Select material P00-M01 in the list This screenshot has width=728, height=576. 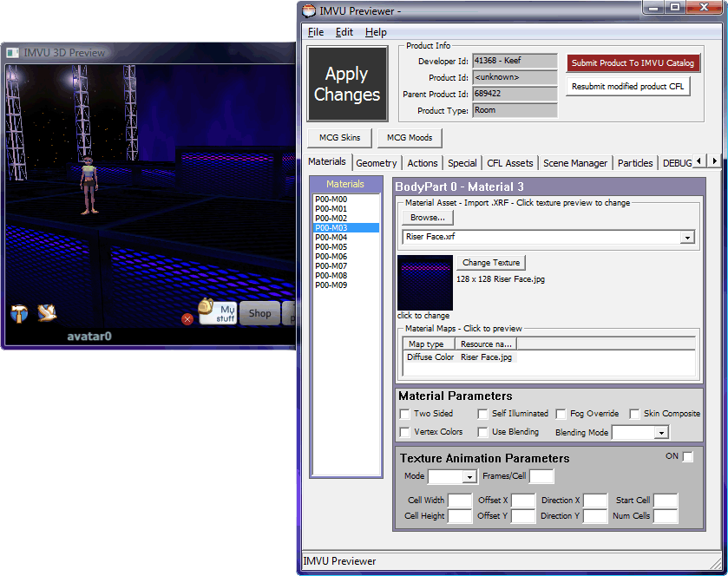346,209
